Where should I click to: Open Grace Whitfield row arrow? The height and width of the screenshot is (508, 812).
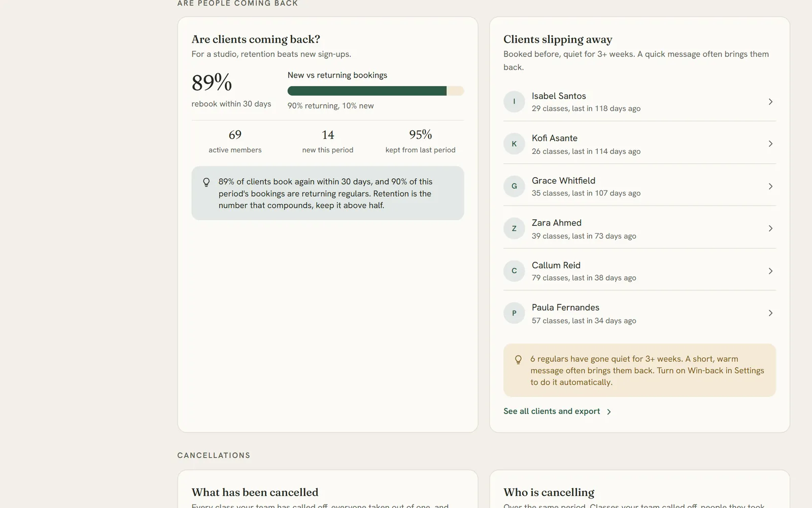point(770,186)
